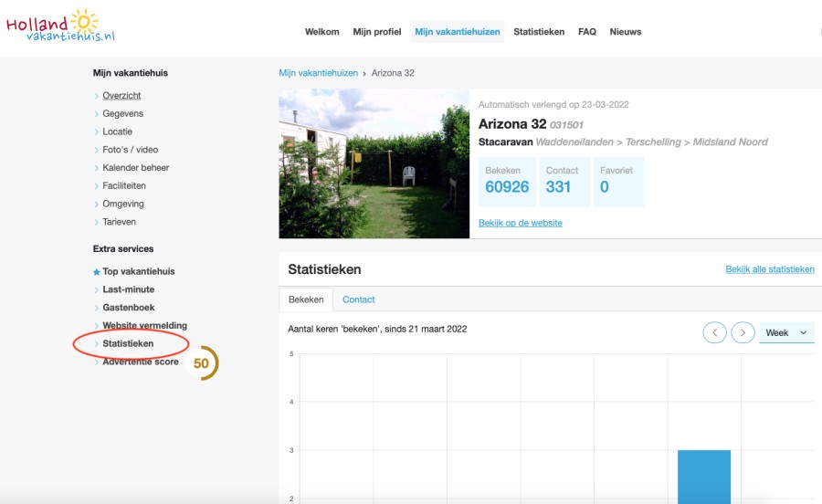Open Statistieken in the top navigation bar
This screenshot has width=822, height=504.
tap(539, 32)
